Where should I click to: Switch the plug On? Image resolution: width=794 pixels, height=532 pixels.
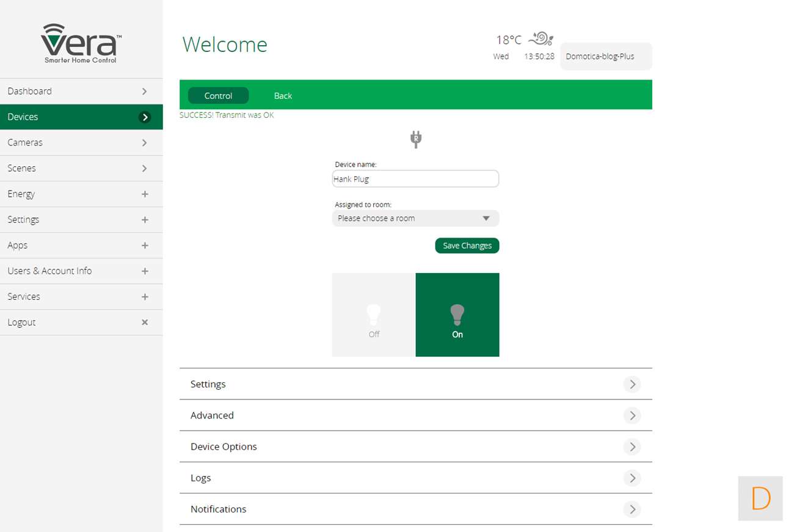457,315
